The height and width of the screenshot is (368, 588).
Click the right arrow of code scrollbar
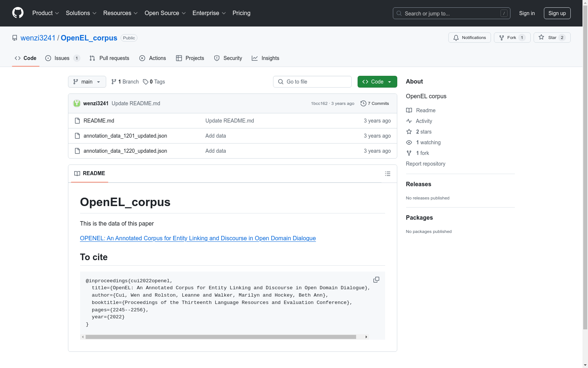366,337
